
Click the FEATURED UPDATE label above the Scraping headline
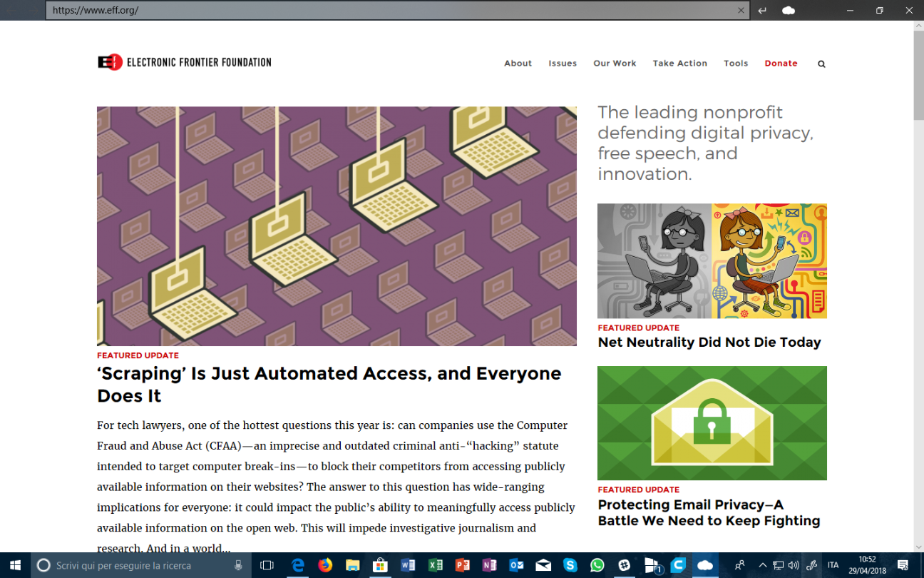pyautogui.click(x=138, y=355)
